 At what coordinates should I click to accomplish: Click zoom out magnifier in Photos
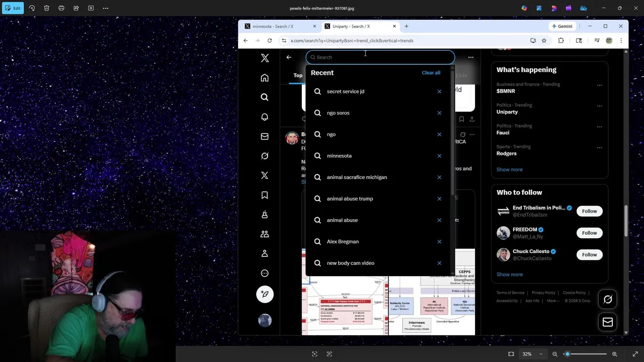555,354
